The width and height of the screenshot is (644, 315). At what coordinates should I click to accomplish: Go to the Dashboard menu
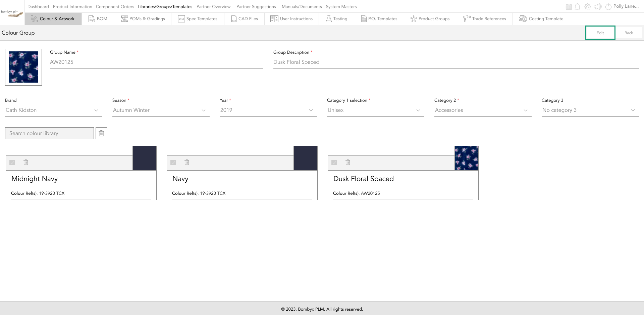coord(38,7)
